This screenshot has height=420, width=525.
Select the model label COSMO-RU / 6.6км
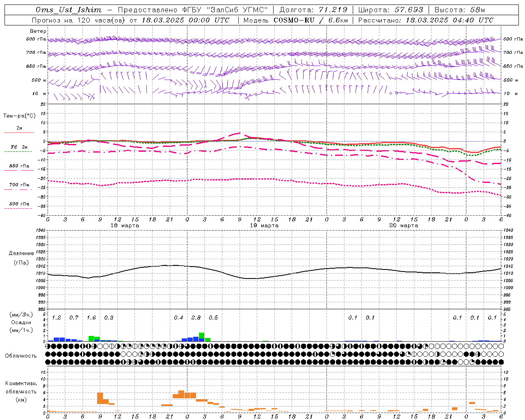point(311,20)
